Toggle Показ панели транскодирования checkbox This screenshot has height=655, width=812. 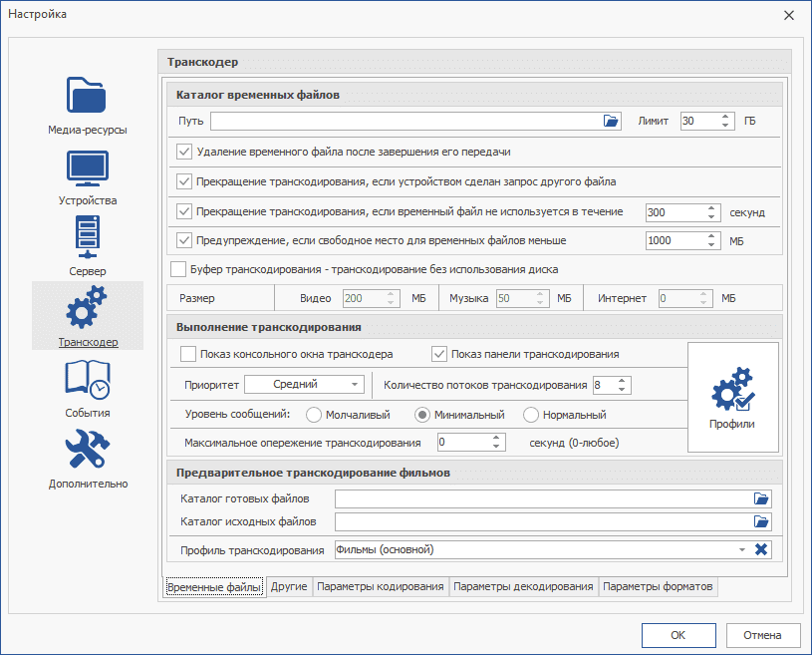point(439,354)
